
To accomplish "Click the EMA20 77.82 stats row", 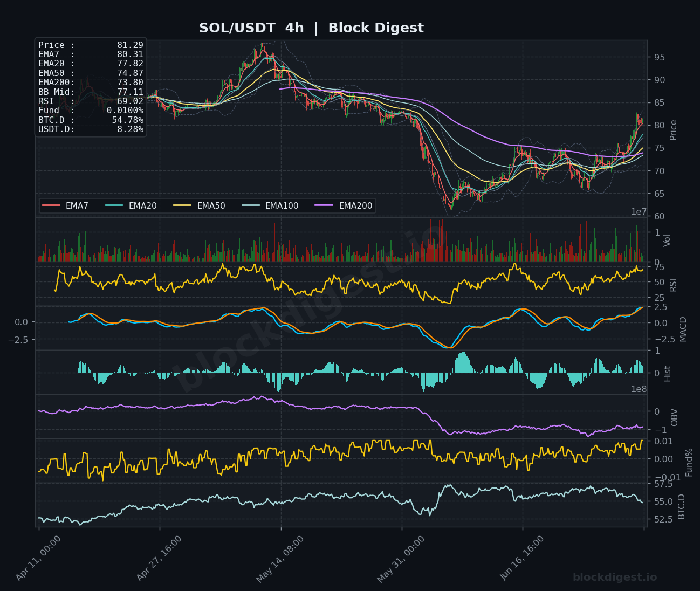I will coord(91,64).
